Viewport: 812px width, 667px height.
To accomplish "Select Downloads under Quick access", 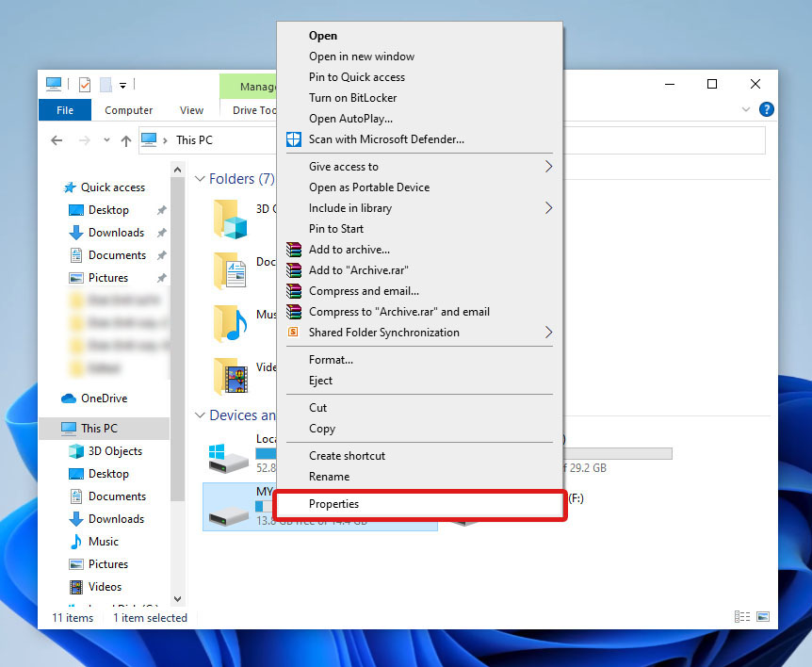I will (116, 233).
